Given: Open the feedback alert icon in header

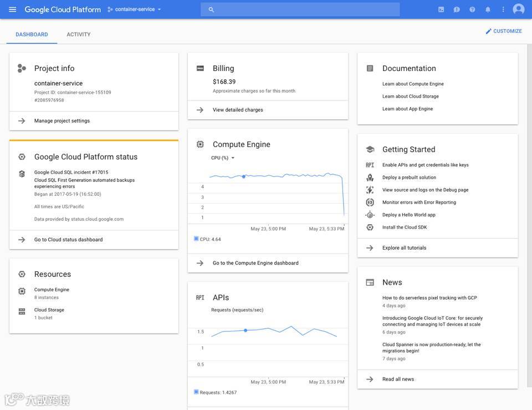Looking at the screenshot, I should point(457,9).
